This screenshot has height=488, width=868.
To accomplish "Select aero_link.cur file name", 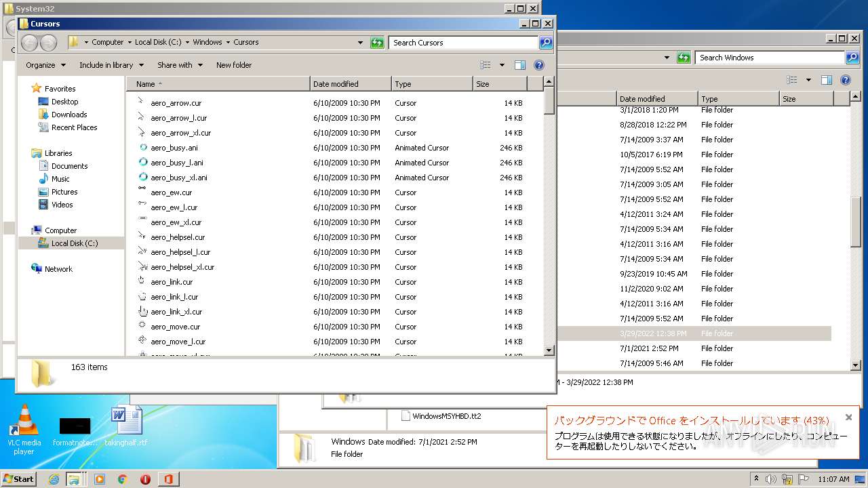I will pos(172,282).
